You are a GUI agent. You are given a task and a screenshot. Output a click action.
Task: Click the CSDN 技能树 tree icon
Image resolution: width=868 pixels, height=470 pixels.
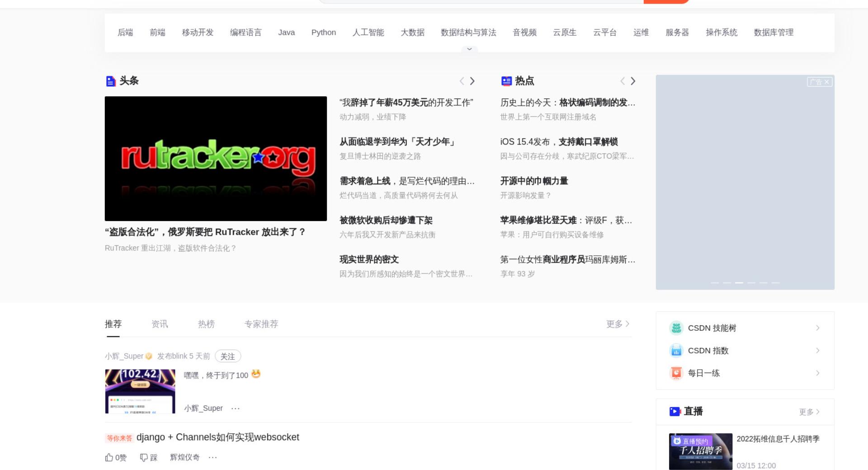tap(676, 328)
